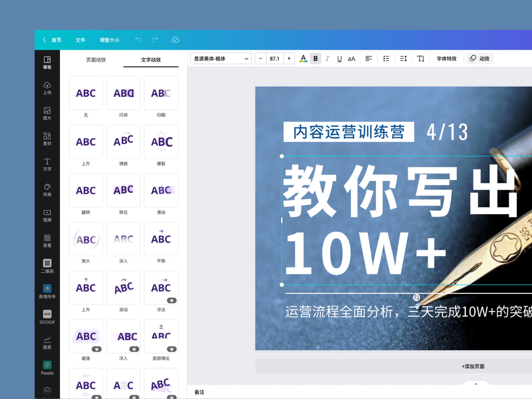Toggle underline formatting
The image size is (532, 399).
339,59
